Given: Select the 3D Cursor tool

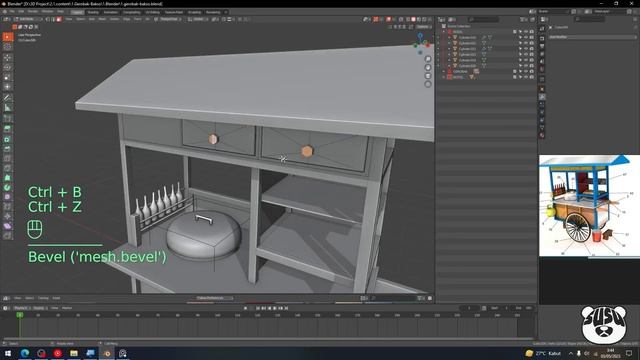Looking at the screenshot, I should 8,47.
